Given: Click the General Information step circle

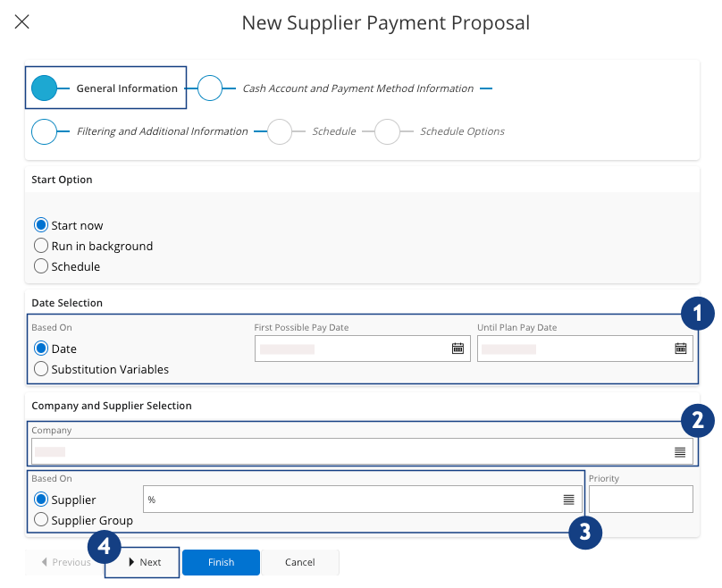Looking at the screenshot, I should click(x=44, y=88).
